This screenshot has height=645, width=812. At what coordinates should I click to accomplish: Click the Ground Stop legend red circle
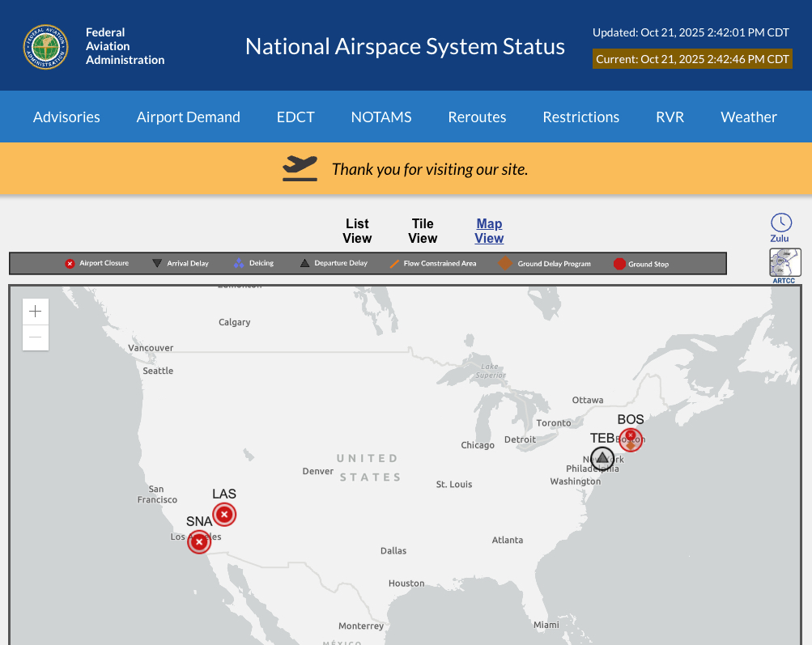tap(619, 264)
